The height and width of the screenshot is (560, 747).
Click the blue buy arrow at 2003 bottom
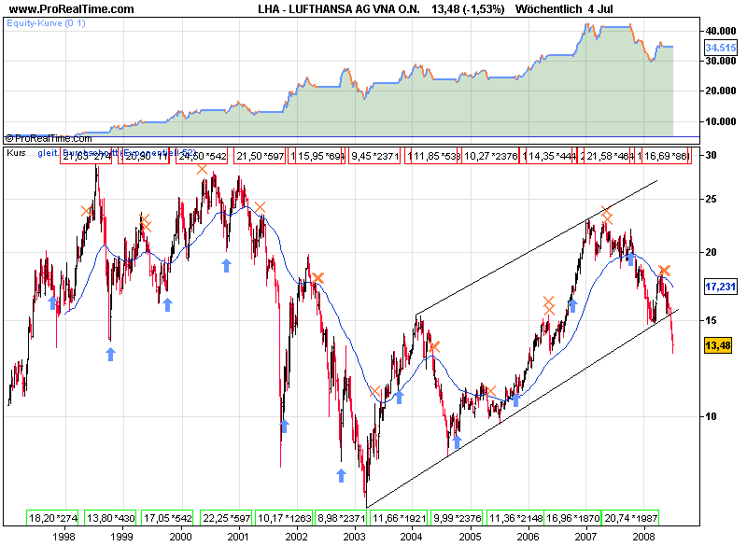click(342, 475)
